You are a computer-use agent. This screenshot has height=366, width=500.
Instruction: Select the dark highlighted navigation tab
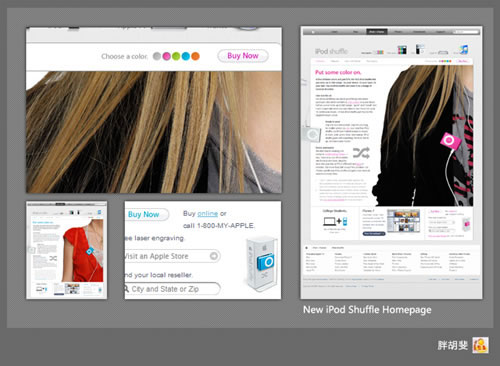[377, 32]
